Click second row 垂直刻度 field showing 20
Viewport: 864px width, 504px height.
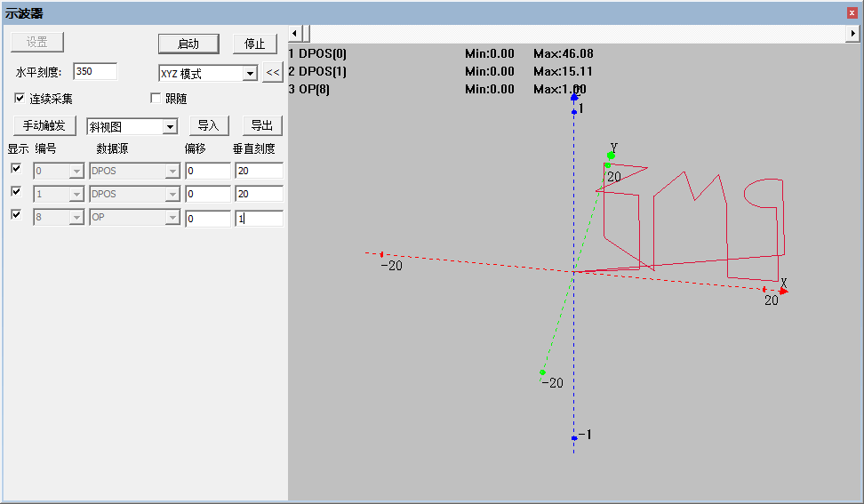point(259,194)
